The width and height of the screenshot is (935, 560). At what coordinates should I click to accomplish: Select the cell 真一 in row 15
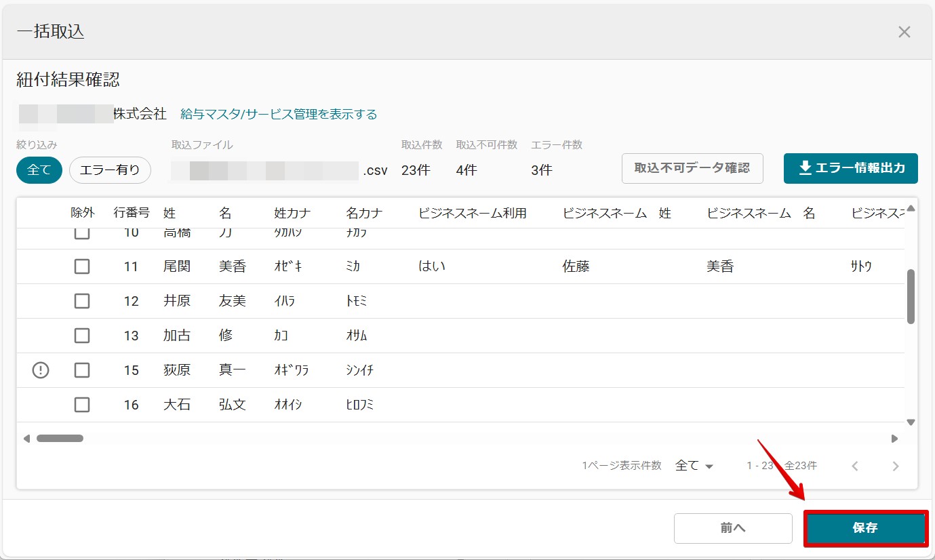tap(233, 370)
